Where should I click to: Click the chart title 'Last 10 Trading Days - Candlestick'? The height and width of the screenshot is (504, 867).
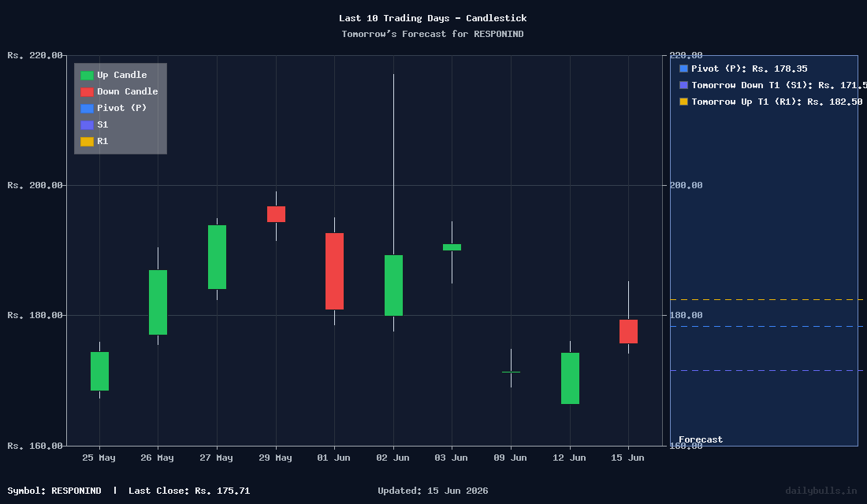point(433,18)
